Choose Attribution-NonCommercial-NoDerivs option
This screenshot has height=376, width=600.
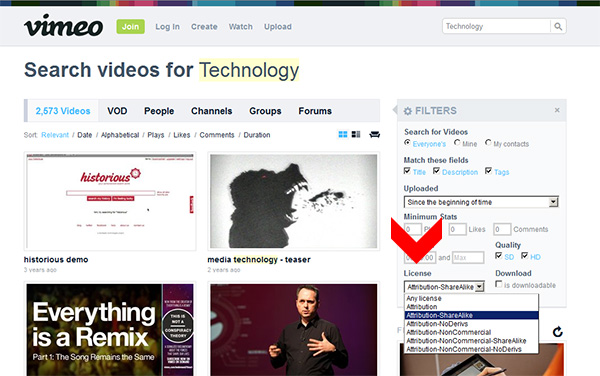click(x=471, y=349)
